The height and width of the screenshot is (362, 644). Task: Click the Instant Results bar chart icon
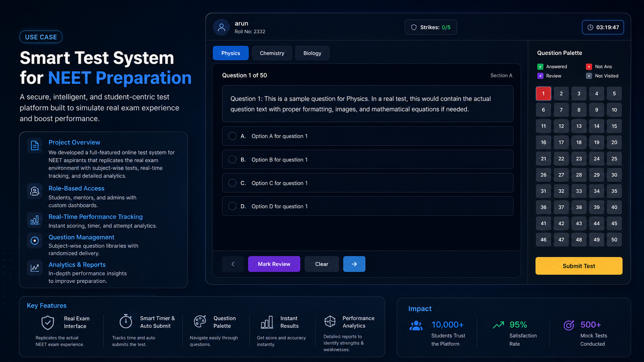[267, 322]
